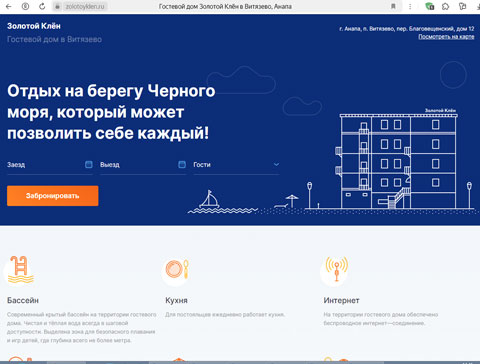Image resolution: width=480 pixels, height=364 pixels.
Task: Click the Кухня heading
Action: (176, 300)
